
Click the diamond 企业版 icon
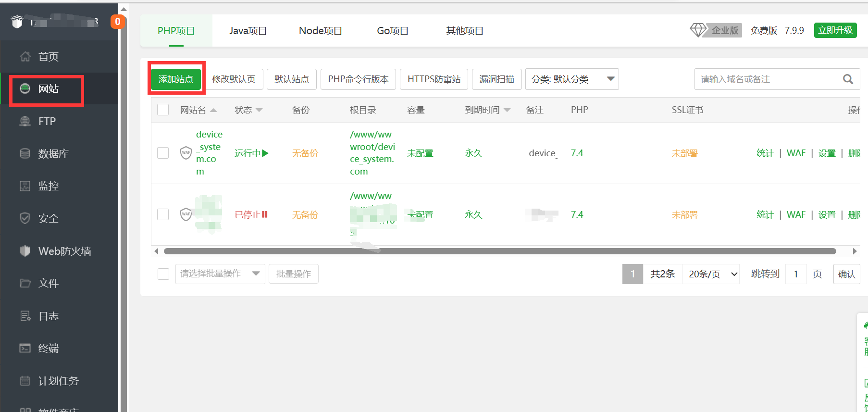698,30
